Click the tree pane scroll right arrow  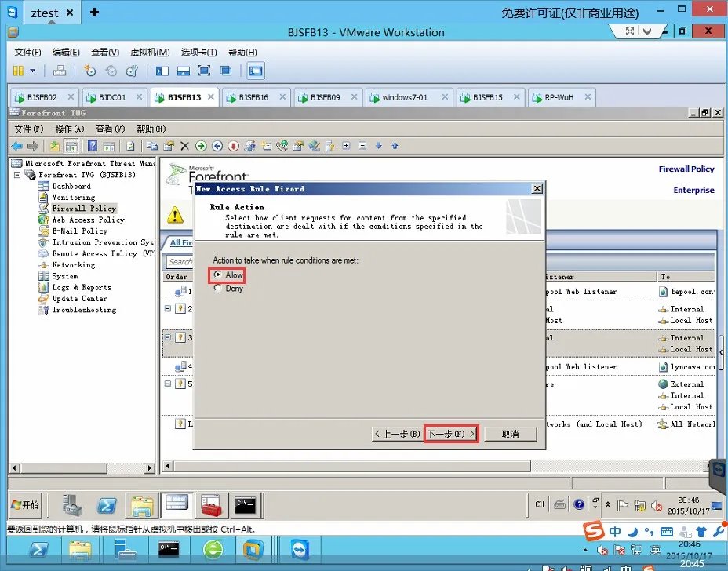150,468
